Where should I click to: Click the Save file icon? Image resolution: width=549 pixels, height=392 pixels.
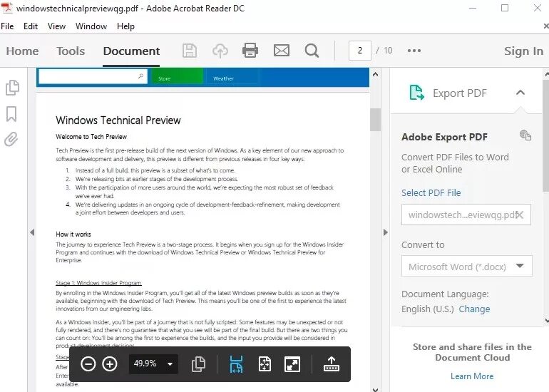click(190, 51)
